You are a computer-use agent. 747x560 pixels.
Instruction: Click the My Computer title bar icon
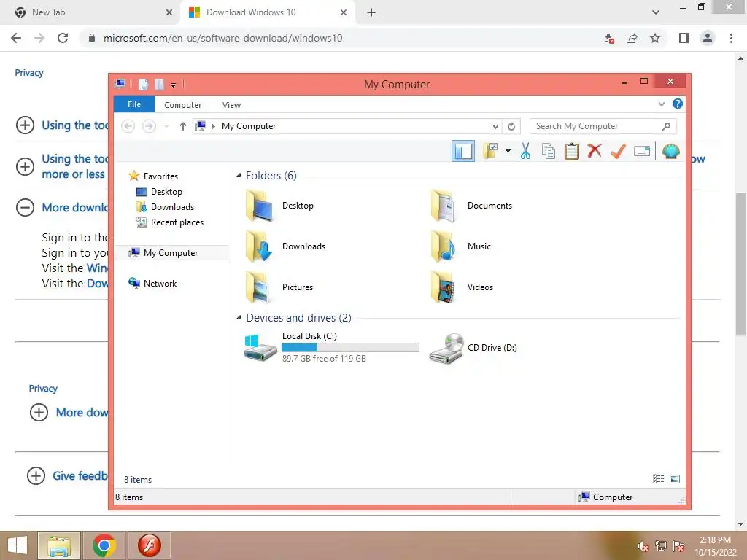[x=120, y=85]
